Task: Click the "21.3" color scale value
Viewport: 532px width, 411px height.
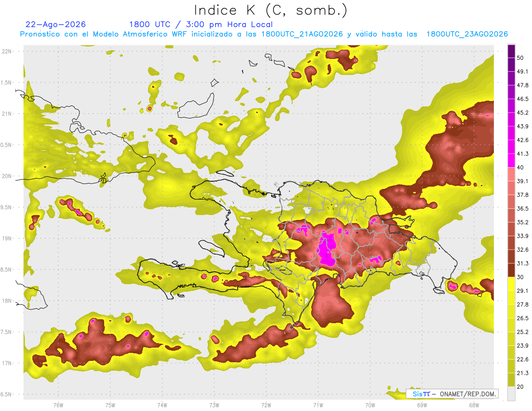Action: (523, 373)
